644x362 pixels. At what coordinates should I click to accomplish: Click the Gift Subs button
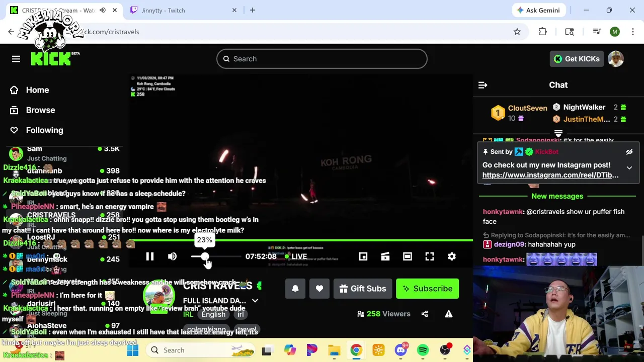[363, 289]
